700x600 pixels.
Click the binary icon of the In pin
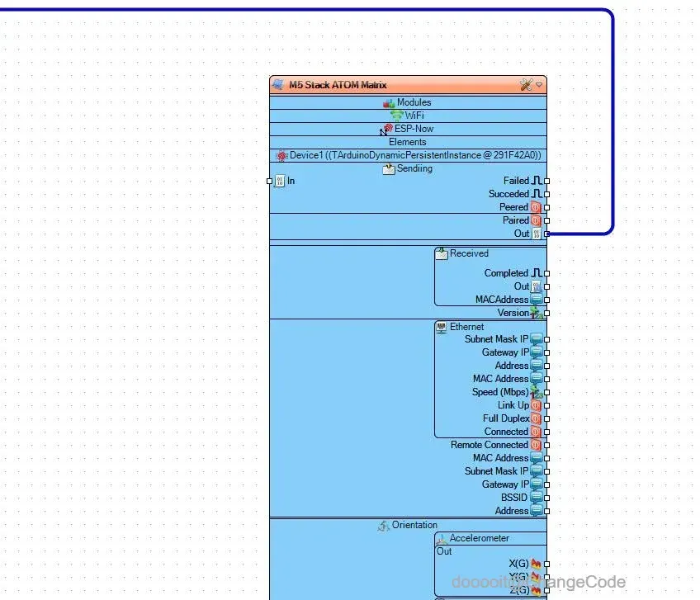click(x=280, y=181)
